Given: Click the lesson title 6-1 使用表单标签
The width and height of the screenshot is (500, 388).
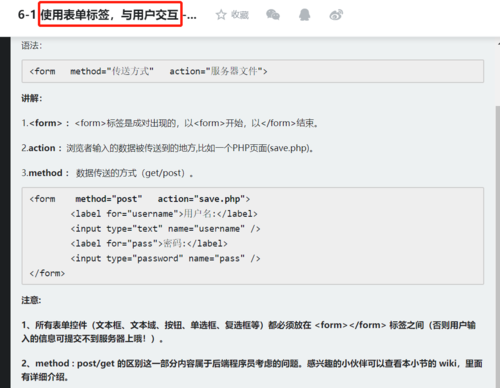Looking at the screenshot, I should pos(107,15).
